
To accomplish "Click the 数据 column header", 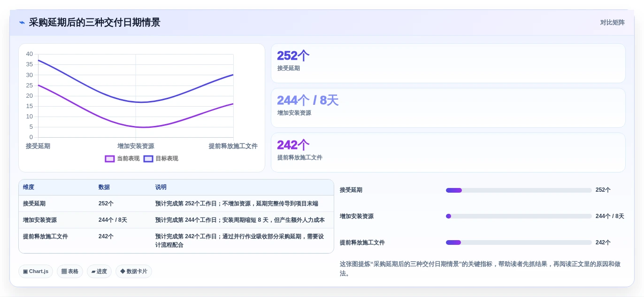I will (x=104, y=187).
